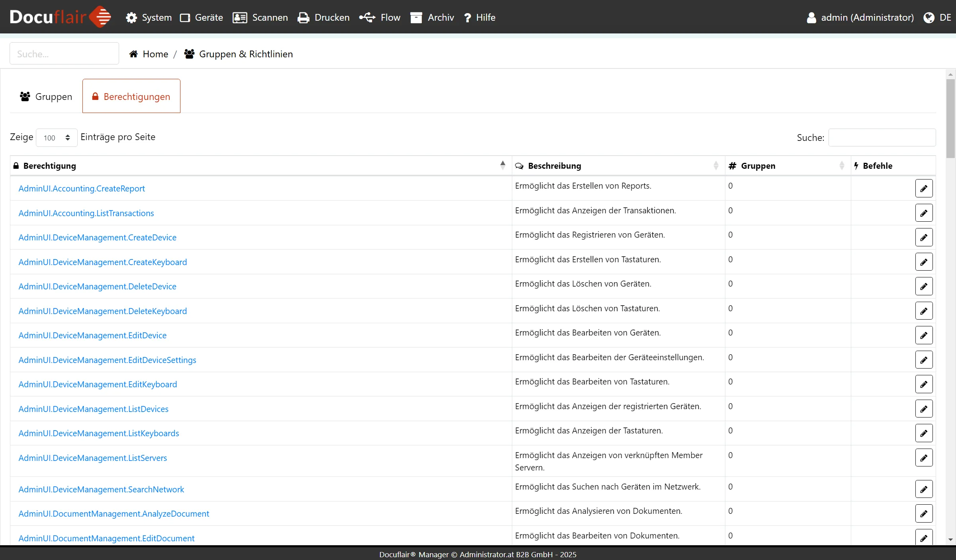
Task: Click the vertical scrollbar down arrow
Action: click(950, 540)
